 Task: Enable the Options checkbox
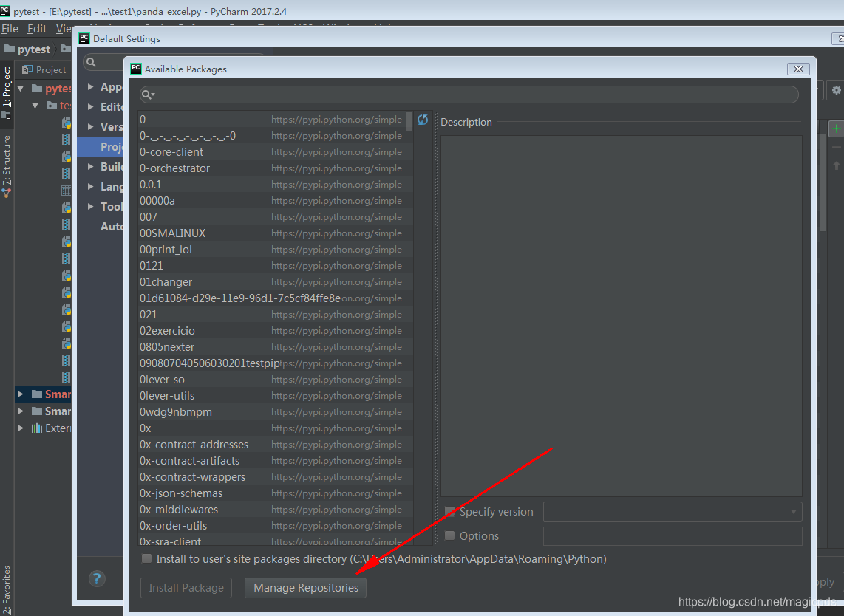[x=449, y=535]
